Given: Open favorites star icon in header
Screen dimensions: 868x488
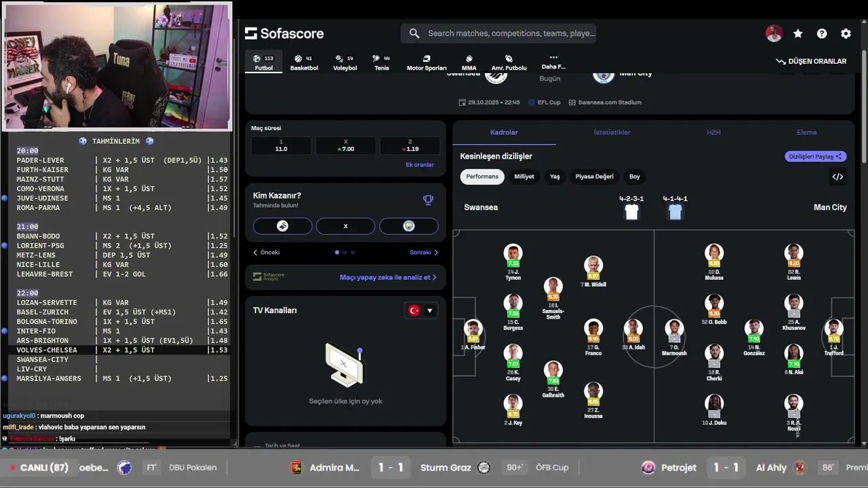Looking at the screenshot, I should (x=798, y=33).
